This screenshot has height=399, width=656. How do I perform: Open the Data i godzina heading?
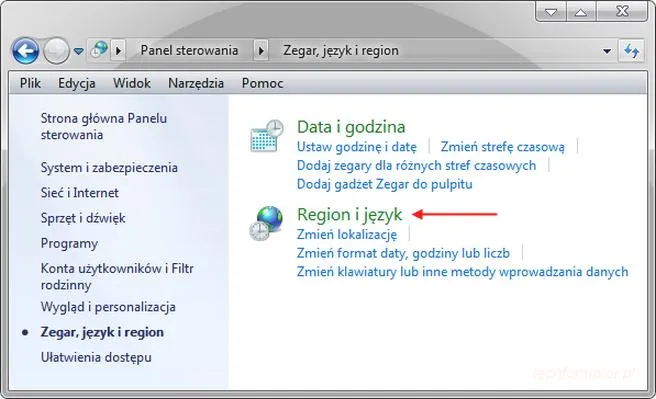351,127
